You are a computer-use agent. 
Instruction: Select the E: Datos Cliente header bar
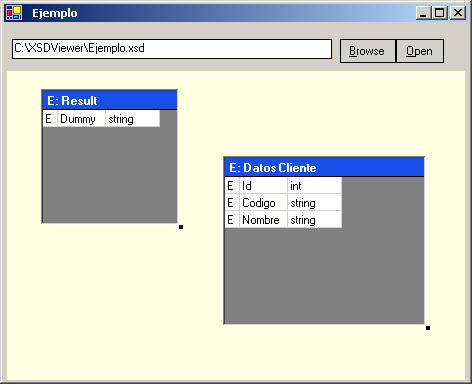pyautogui.click(x=324, y=167)
